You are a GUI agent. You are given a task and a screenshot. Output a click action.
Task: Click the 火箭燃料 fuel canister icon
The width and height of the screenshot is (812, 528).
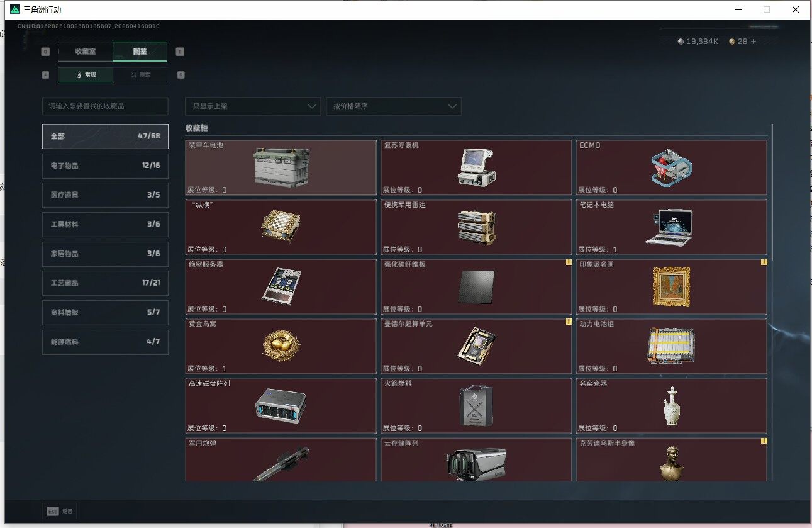[476, 405]
